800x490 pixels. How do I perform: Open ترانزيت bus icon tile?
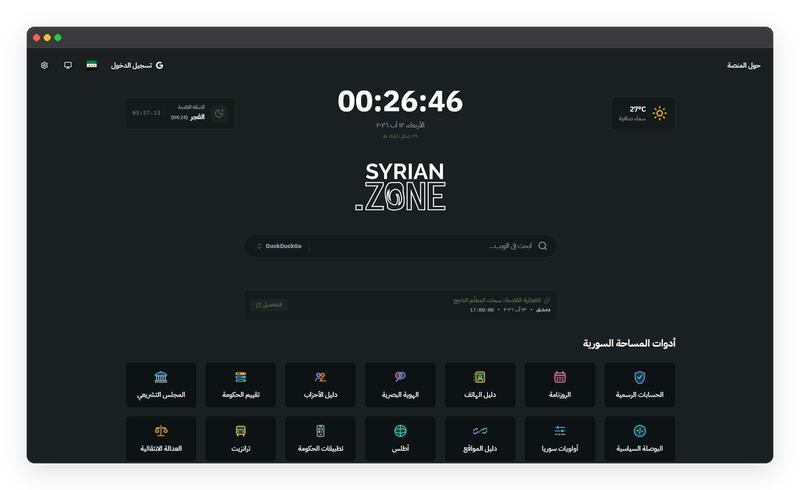[241, 438]
